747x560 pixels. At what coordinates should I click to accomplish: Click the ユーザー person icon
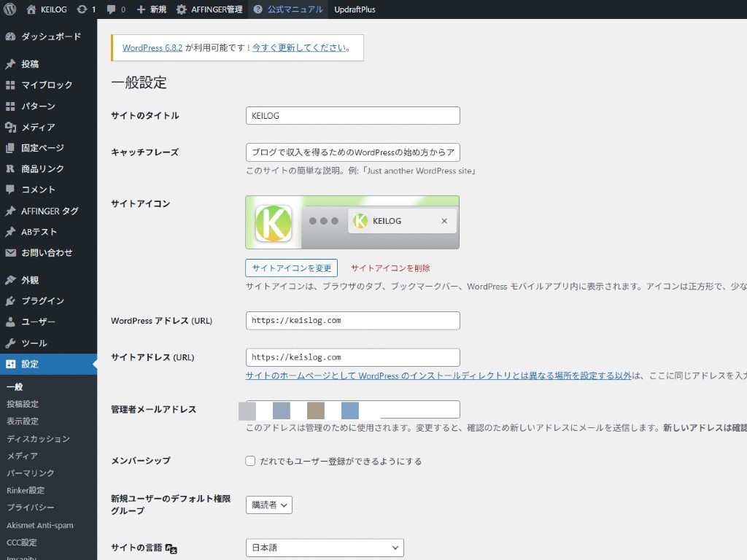(x=10, y=322)
